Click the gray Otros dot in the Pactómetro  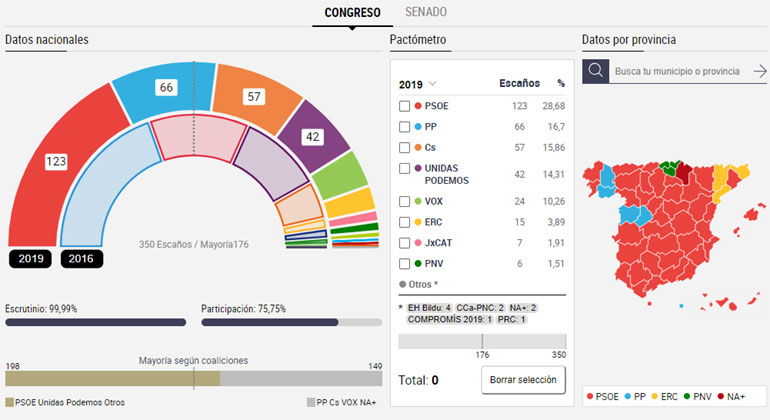pos(402,284)
